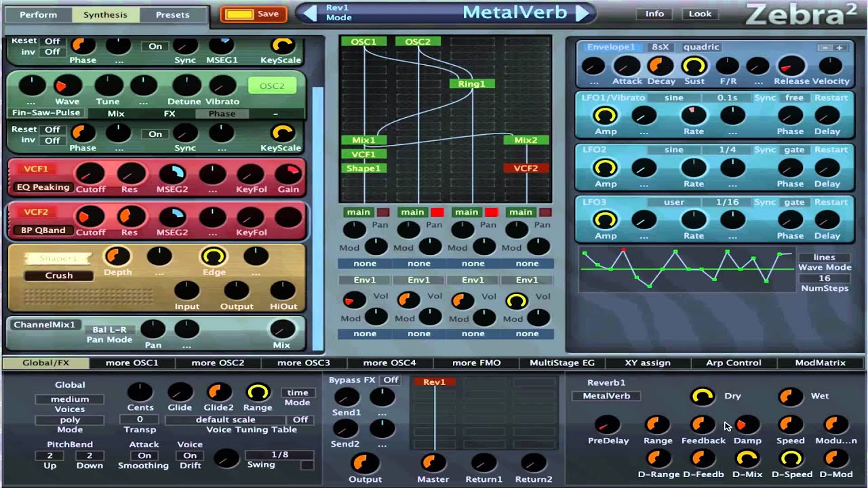
Task: Select the Mix1 module in the grid
Action: (363, 140)
